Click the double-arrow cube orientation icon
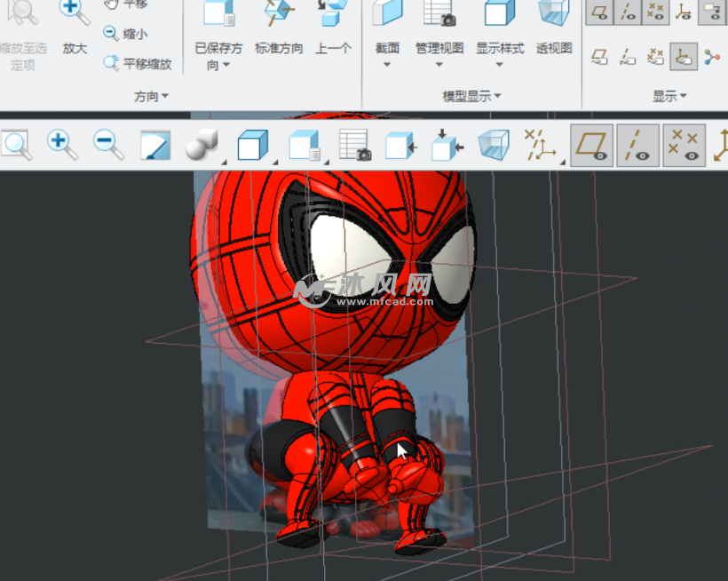This screenshot has height=581, width=728. click(447, 146)
